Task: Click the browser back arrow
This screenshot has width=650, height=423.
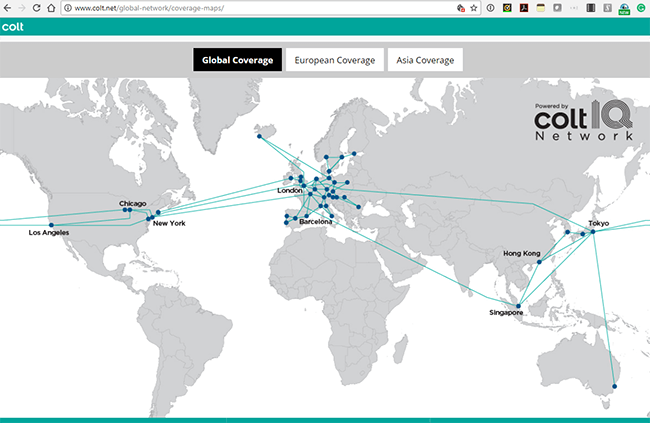Action: 9,8
